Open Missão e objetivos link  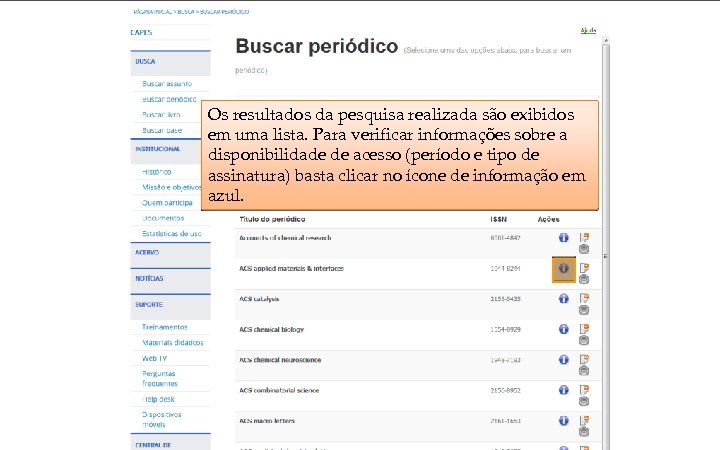pos(172,187)
